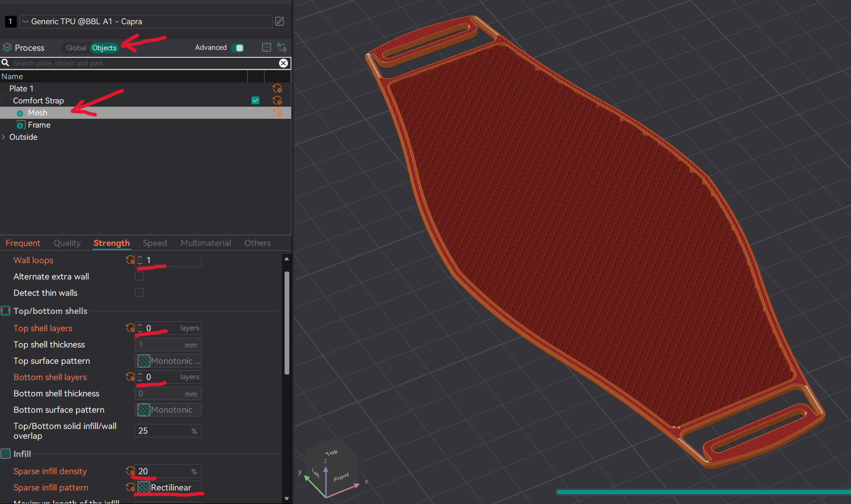Switch to the Quality tab
851x504 pixels.
click(67, 243)
